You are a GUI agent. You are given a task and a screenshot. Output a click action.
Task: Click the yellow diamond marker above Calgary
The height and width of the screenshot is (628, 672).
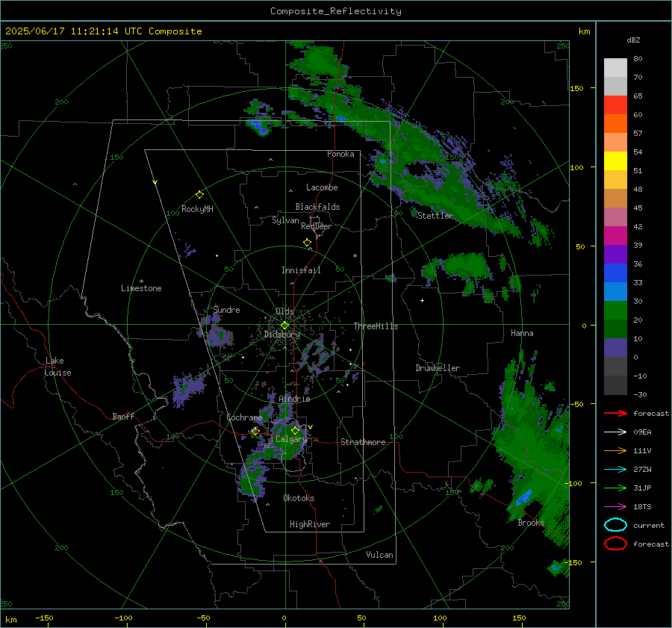295,430
